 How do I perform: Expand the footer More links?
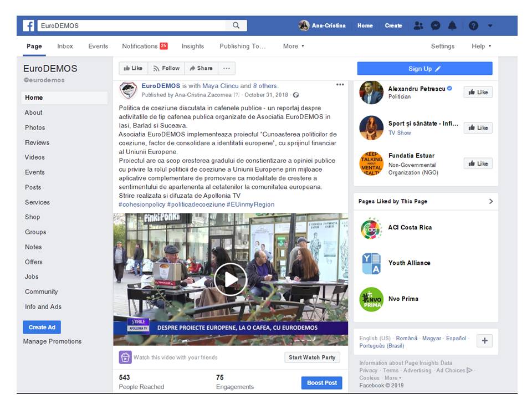pos(393,378)
